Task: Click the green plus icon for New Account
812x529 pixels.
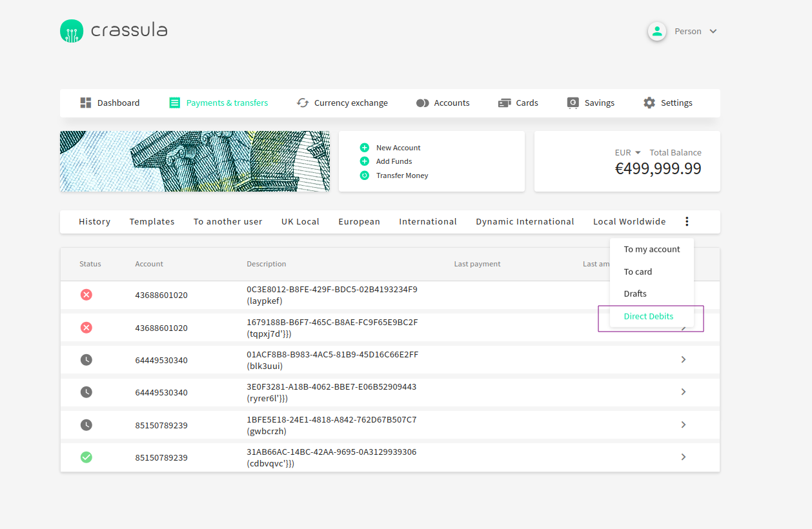Action: 365,148
